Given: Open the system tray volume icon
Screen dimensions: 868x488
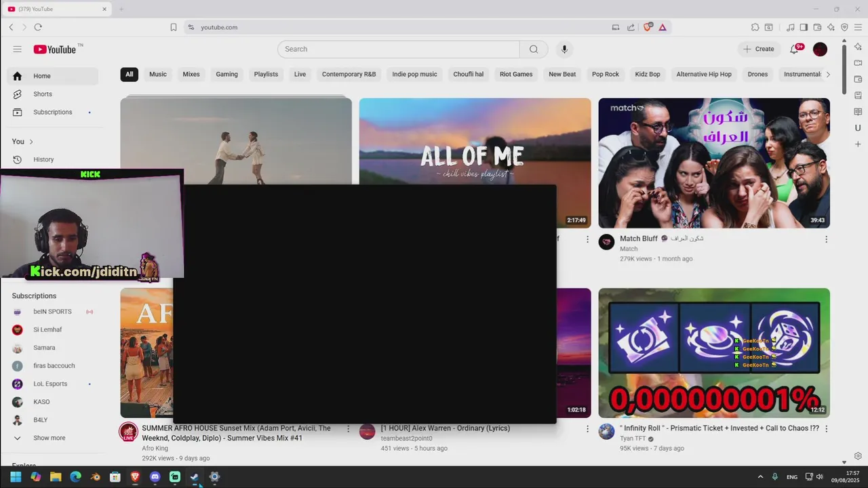Looking at the screenshot, I should (x=820, y=477).
